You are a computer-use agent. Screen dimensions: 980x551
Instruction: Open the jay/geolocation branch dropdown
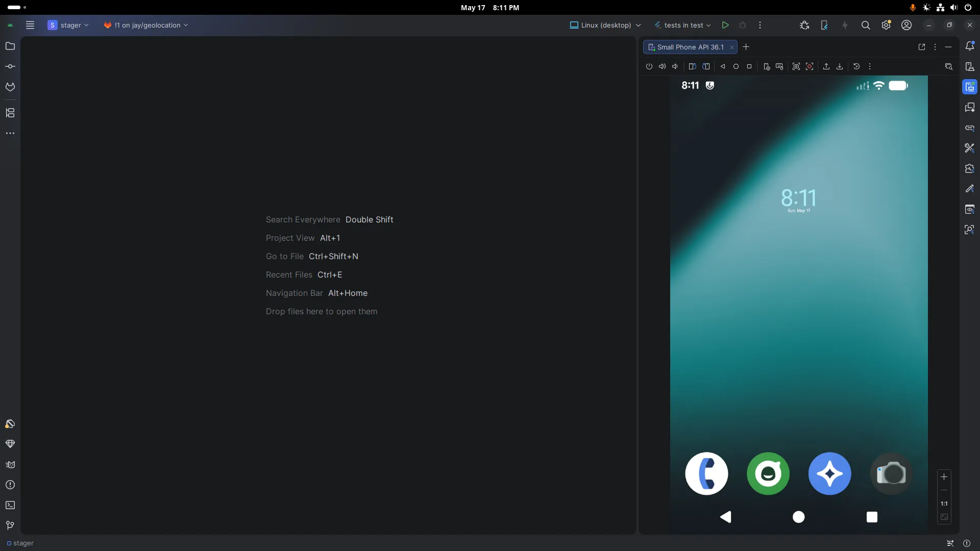point(146,25)
